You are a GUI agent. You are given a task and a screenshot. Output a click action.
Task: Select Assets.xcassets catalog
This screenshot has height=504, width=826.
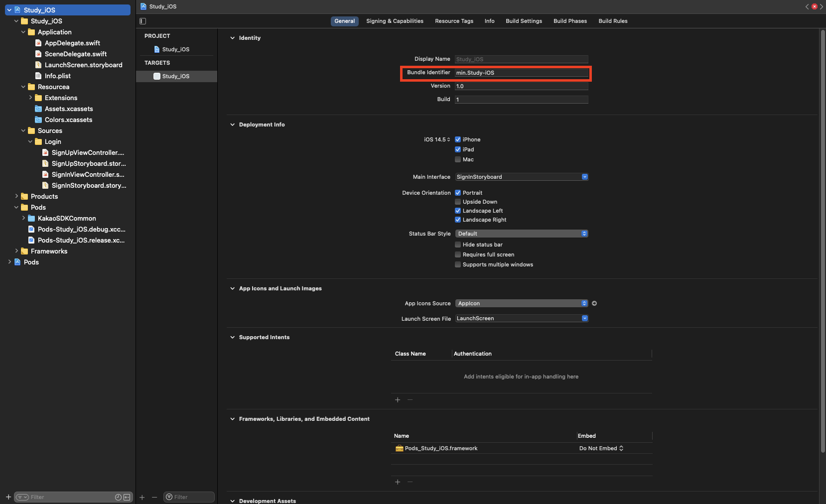point(69,109)
